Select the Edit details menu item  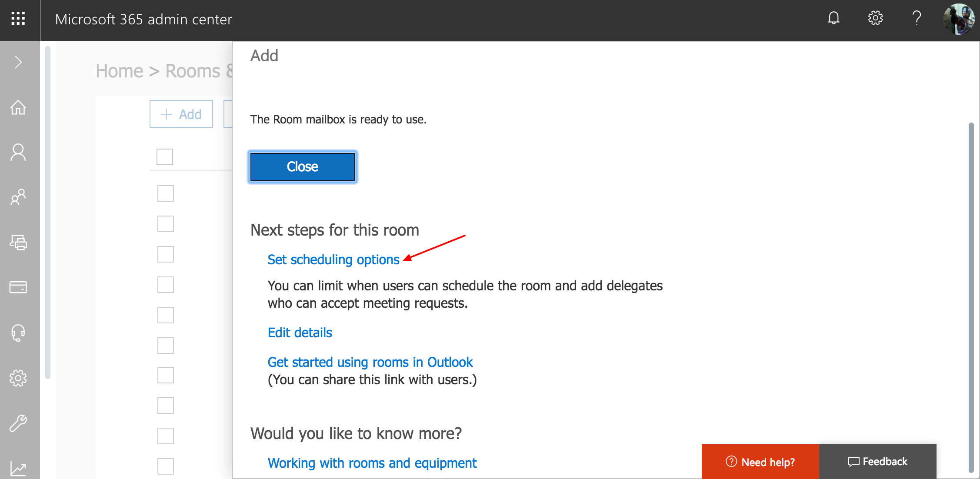pyautogui.click(x=300, y=332)
